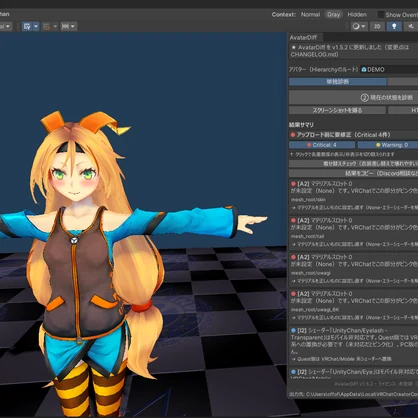
Task: Click the mesh_root/uwagi path text
Action: [311, 273]
